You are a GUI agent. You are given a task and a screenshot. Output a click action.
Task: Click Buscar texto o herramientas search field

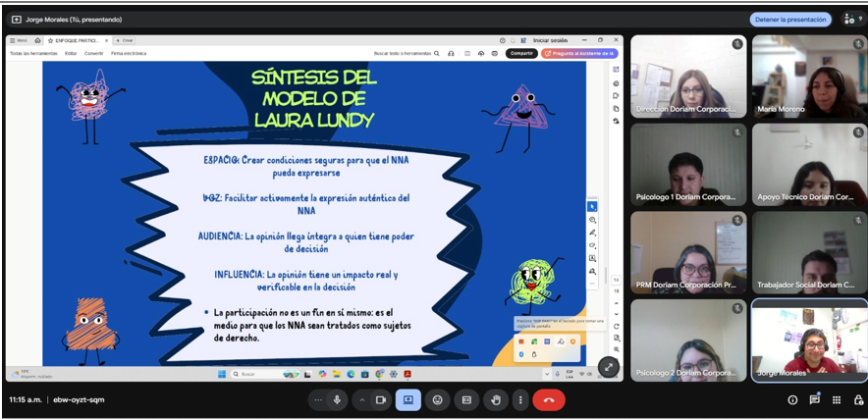click(x=407, y=54)
